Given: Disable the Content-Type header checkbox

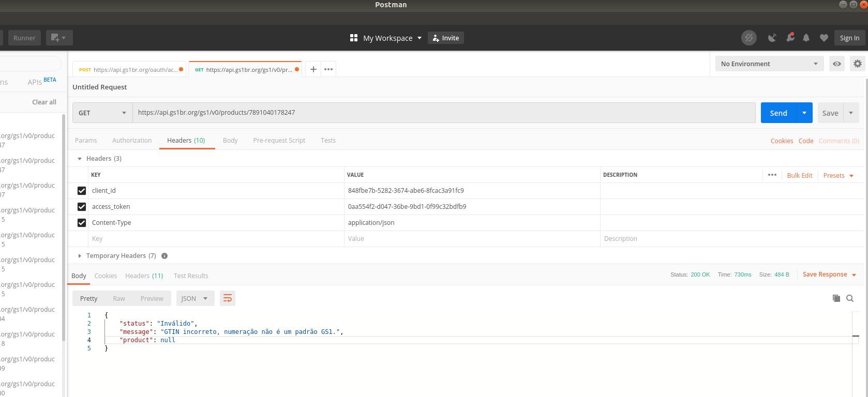Looking at the screenshot, I should 82,223.
